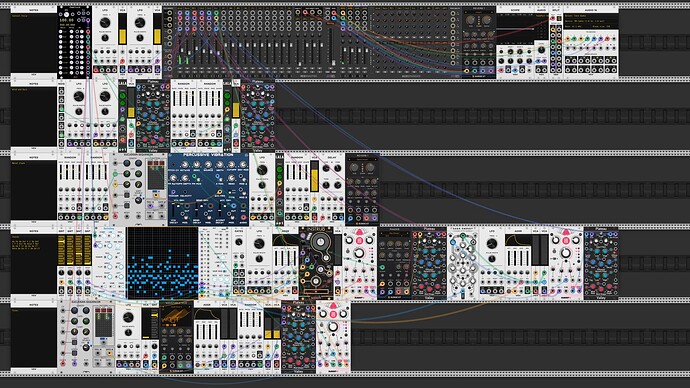Click the INSTRUO module title
The height and width of the screenshot is (388, 690).
(316, 230)
